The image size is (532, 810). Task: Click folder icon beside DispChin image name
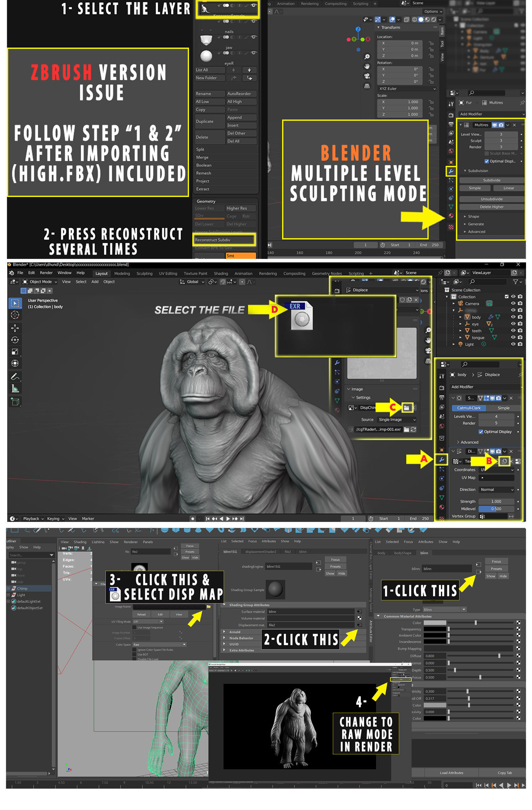[x=406, y=408]
